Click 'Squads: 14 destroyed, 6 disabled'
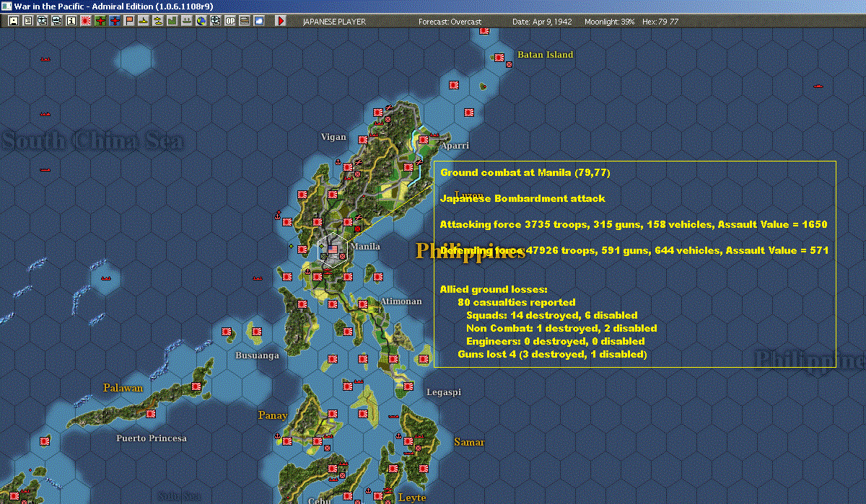The height and width of the screenshot is (504, 866). pyautogui.click(x=551, y=315)
